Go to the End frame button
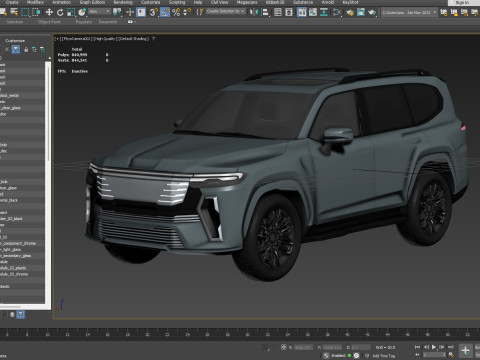Viewport: 480px width, 360px height. click(450, 347)
